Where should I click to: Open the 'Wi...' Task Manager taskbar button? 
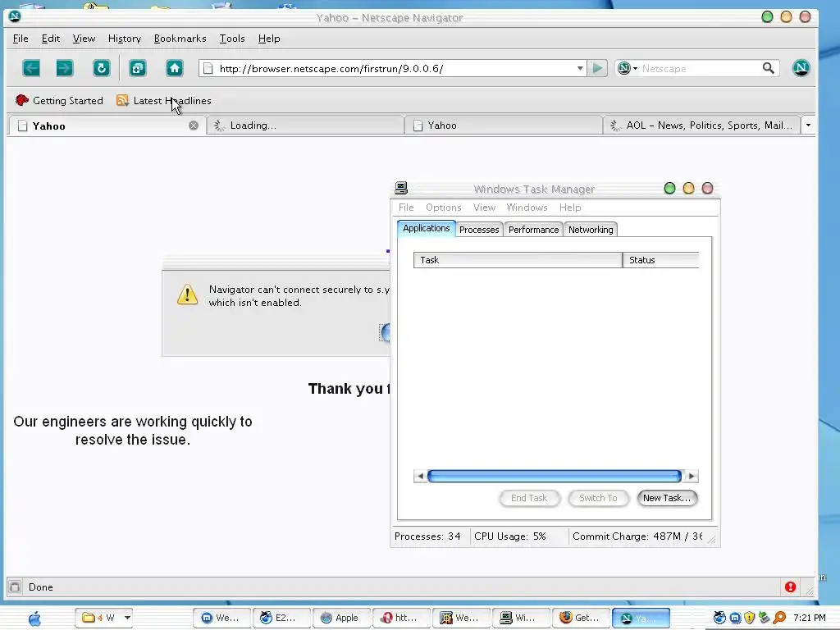pyautogui.click(x=521, y=618)
